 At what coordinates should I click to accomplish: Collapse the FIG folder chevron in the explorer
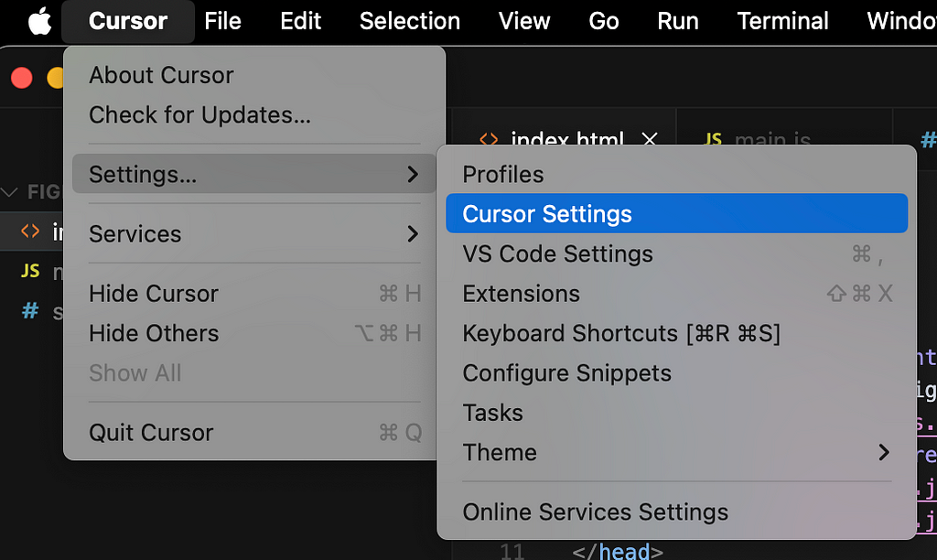(x=9, y=192)
